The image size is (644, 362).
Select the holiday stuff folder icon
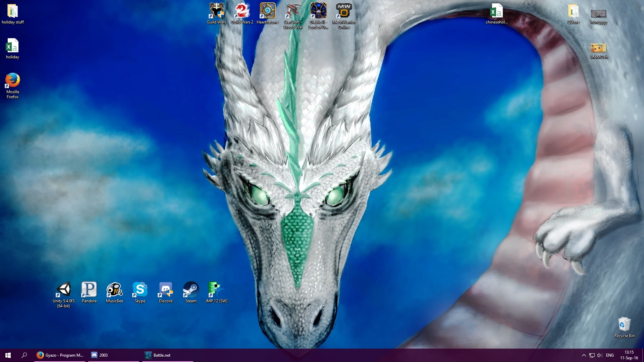click(13, 11)
